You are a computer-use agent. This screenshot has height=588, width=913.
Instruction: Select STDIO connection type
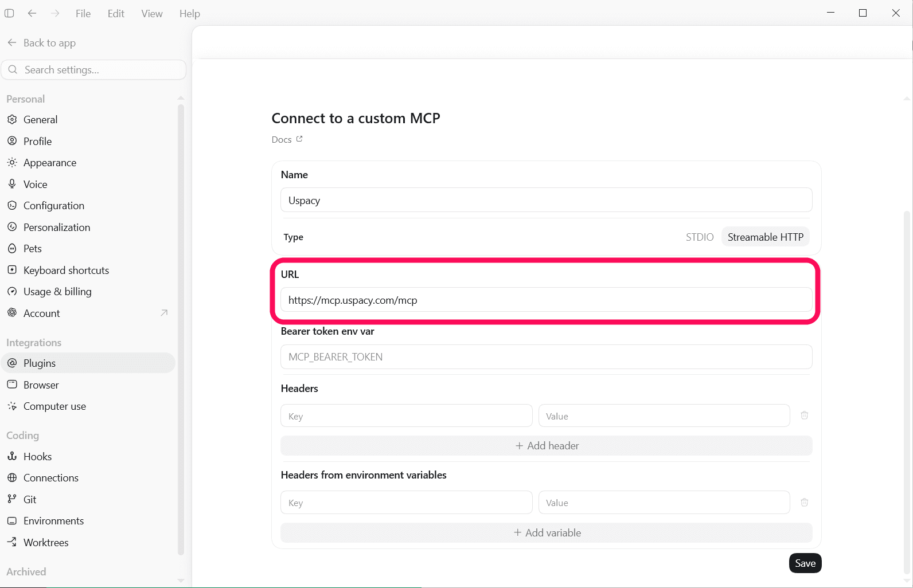click(x=700, y=237)
